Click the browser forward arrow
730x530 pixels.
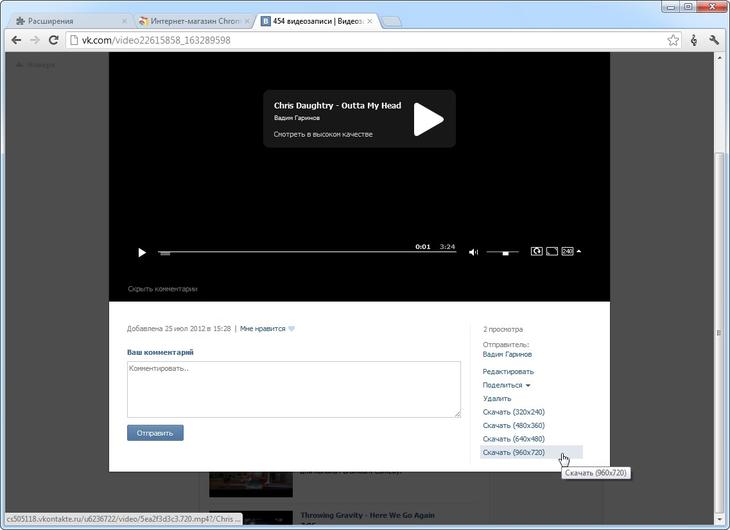click(x=34, y=40)
